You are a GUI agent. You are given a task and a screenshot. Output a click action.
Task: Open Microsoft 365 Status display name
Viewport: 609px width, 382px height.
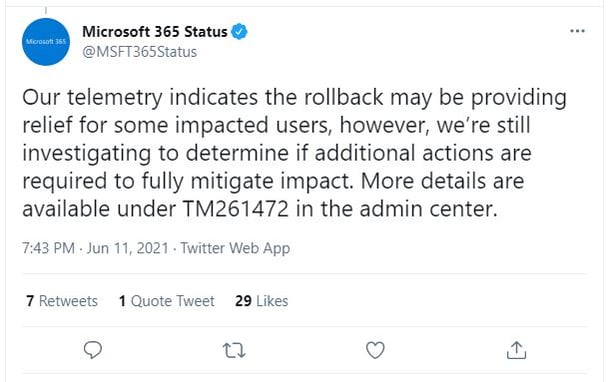coord(155,32)
